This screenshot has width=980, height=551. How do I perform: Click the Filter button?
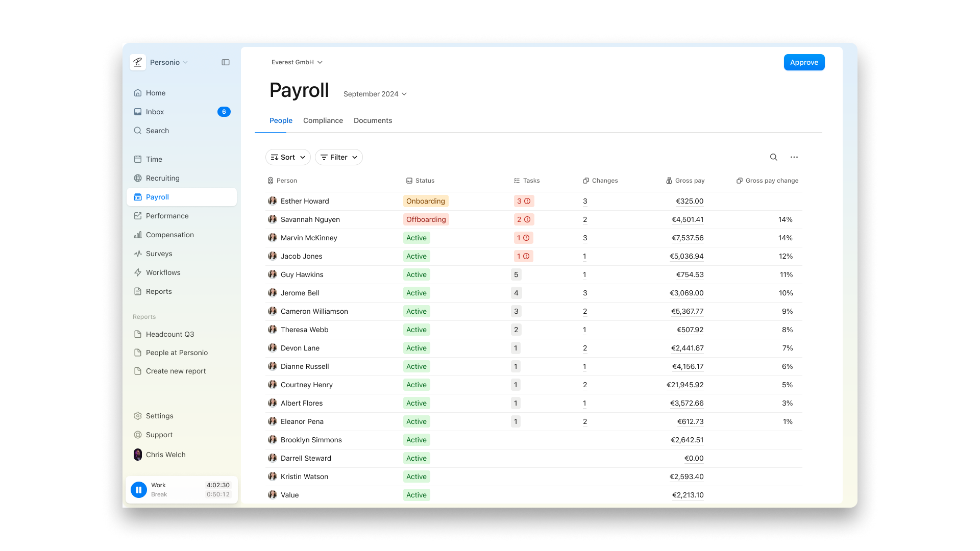338,157
